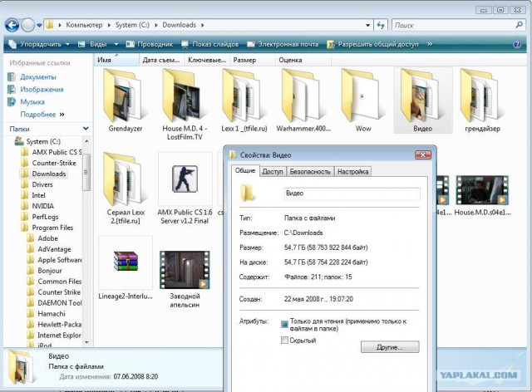Viewport: 532px width, 392px height.
Task: Select Program Files folder in tree
Action: coord(52,228)
